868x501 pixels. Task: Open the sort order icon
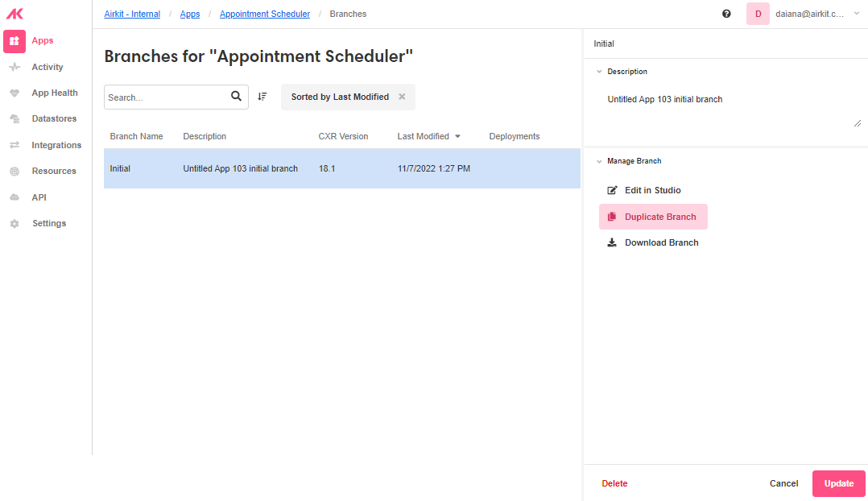(262, 97)
